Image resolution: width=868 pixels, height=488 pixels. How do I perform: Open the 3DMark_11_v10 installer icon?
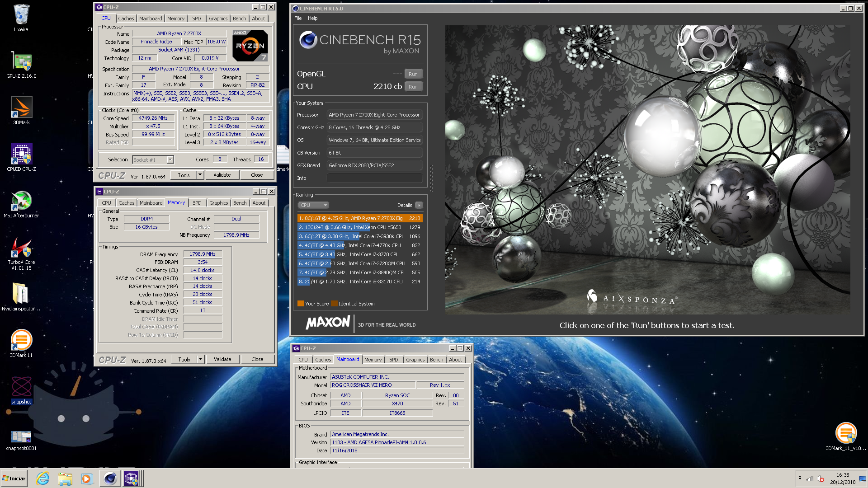pos(846,436)
